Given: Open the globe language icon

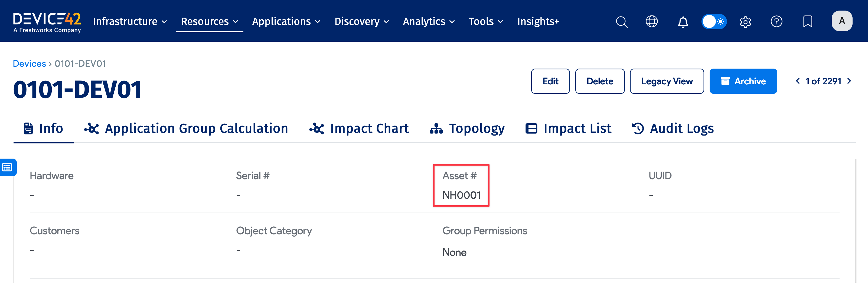Looking at the screenshot, I should (x=652, y=21).
